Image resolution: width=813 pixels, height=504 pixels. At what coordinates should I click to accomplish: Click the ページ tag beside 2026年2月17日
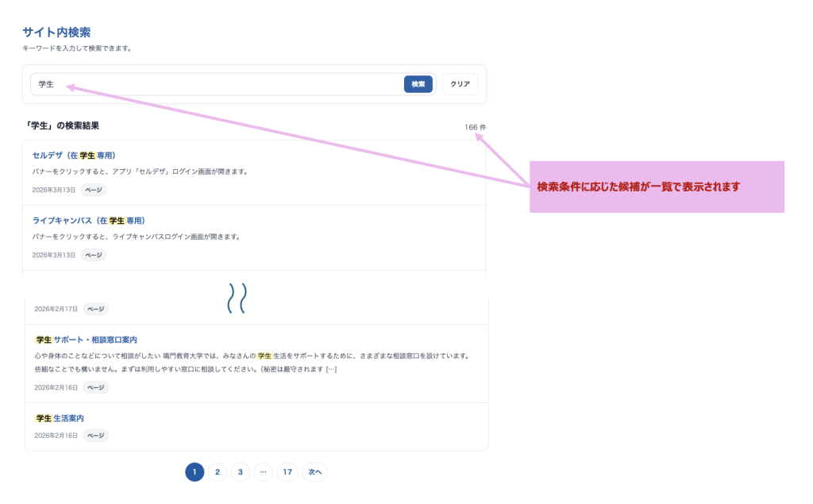[x=96, y=309]
